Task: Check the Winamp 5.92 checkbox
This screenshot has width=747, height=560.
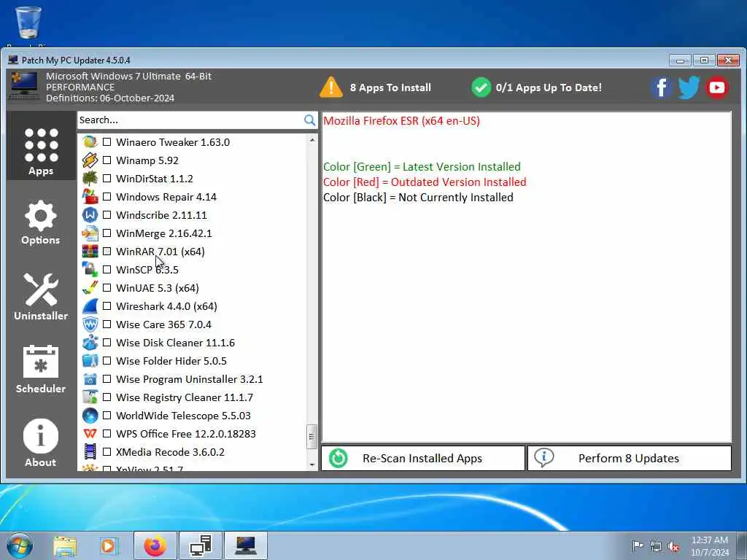Action: 107,160
